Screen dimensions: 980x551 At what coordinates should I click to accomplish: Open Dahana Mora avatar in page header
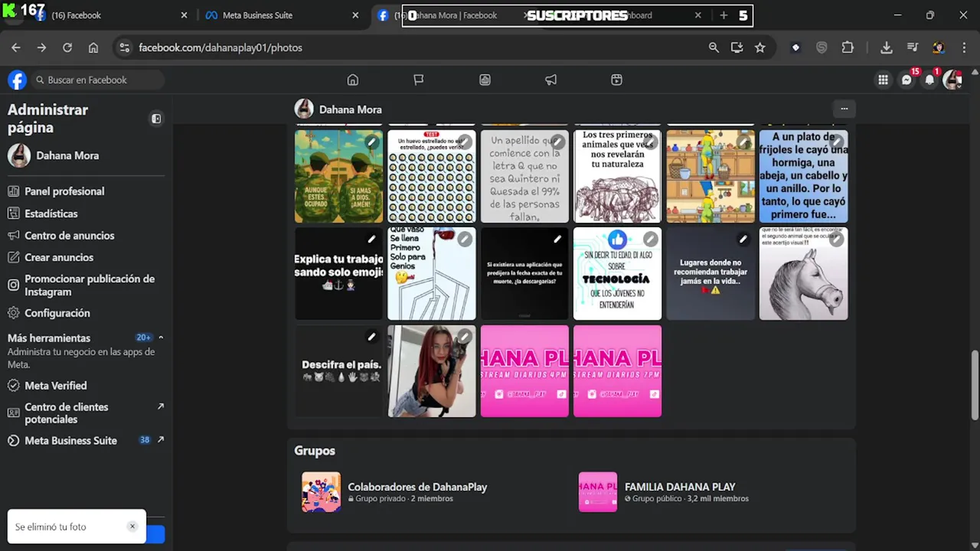coord(304,109)
